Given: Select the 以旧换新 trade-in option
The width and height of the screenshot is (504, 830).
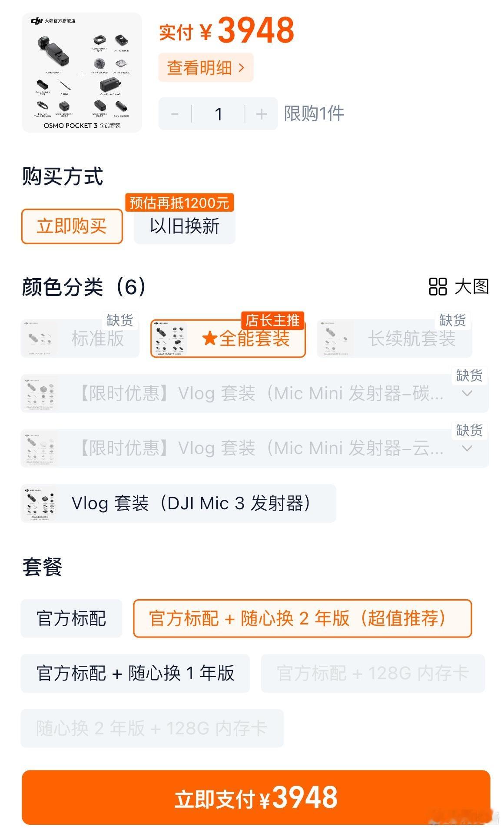Looking at the screenshot, I should pyautogui.click(x=185, y=226).
